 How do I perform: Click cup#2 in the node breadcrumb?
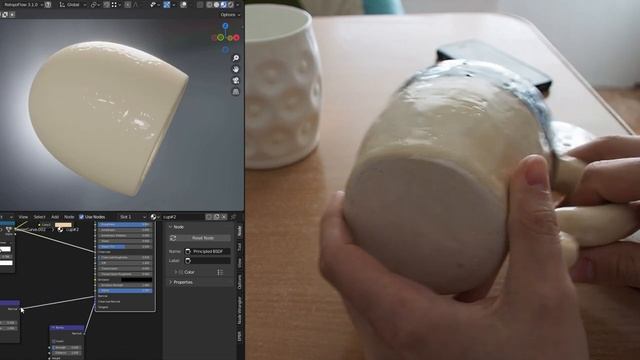point(72,229)
